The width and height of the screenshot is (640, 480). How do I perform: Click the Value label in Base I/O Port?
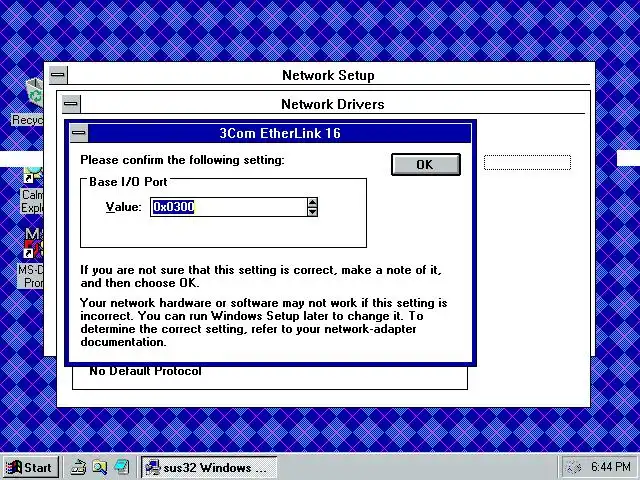123,207
